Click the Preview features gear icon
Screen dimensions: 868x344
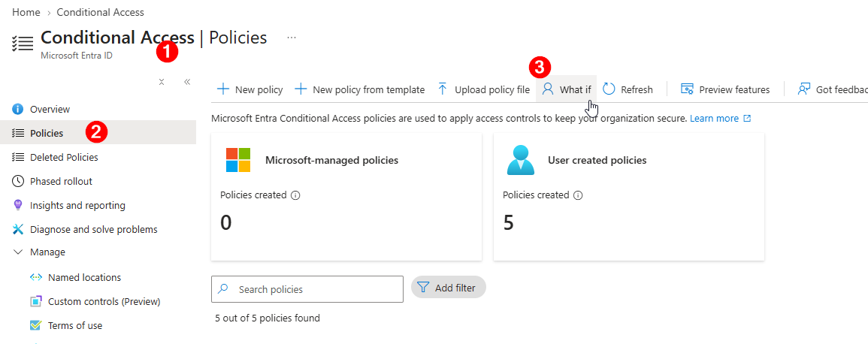point(687,89)
